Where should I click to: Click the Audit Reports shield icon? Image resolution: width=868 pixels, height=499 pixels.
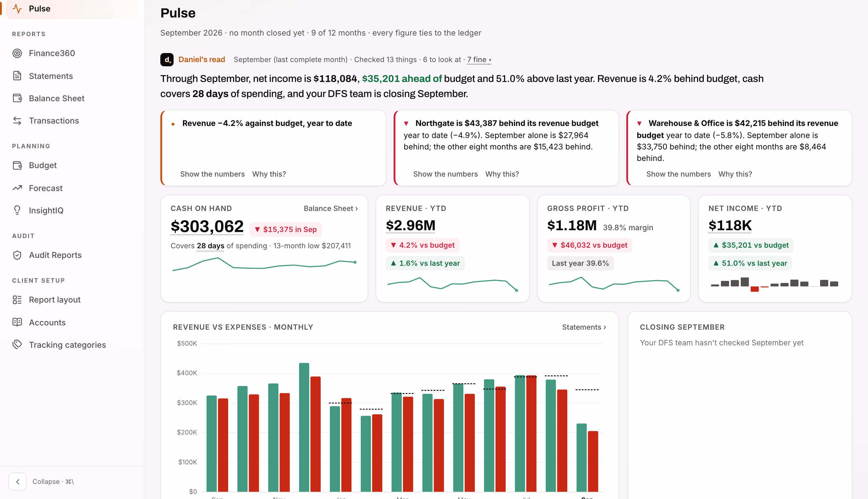coord(17,255)
